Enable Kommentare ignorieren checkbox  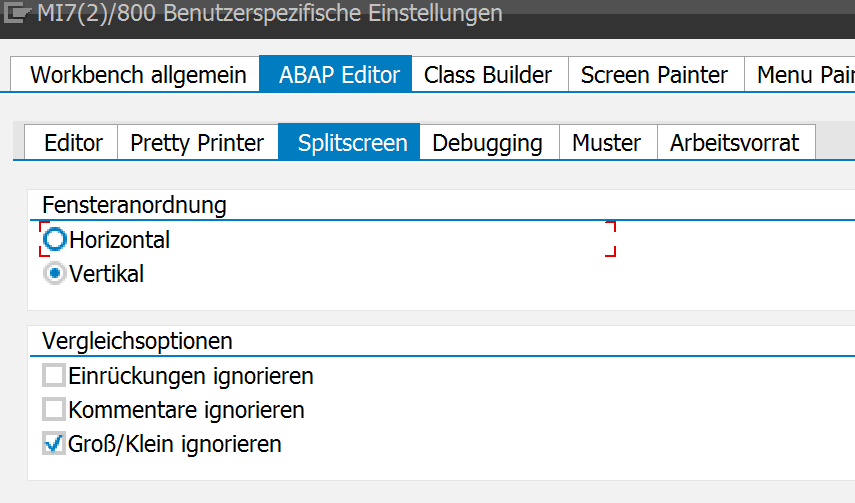(x=54, y=410)
